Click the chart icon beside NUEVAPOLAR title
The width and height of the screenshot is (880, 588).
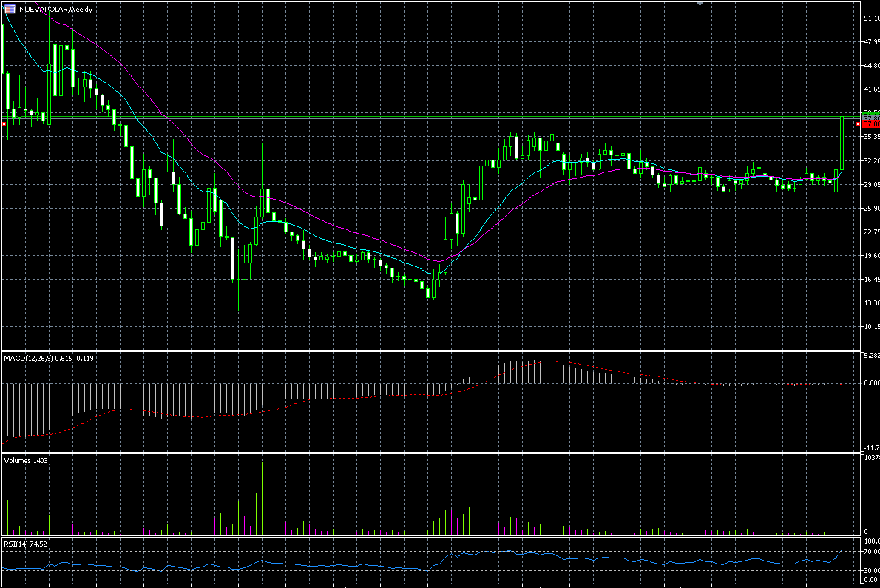10,8
